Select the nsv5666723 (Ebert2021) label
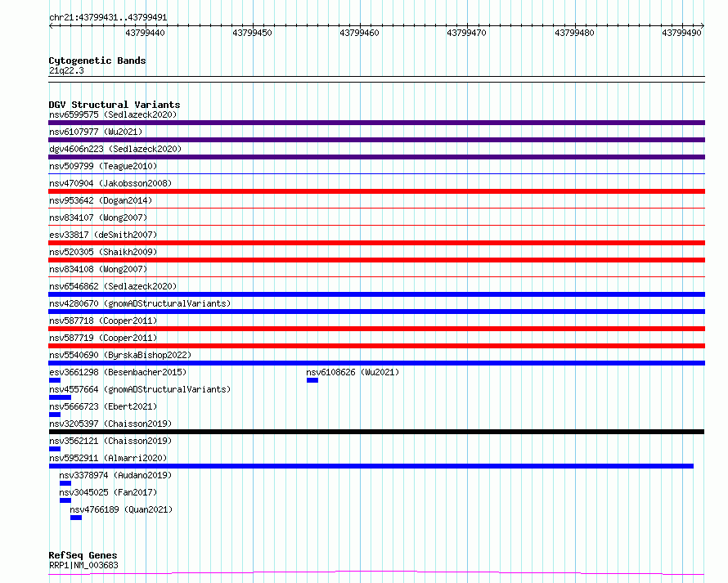 pos(103,406)
